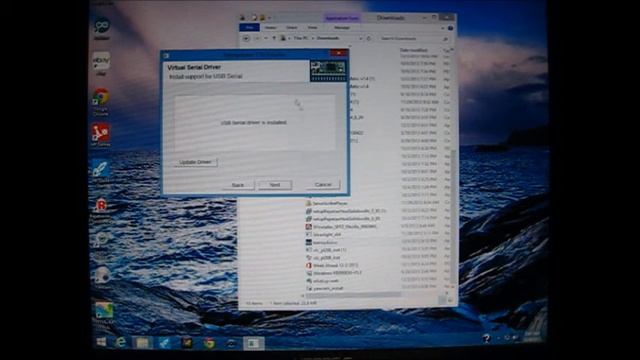Close the installer dialog with the red X
The height and width of the screenshot is (360, 640).
pyautogui.click(x=338, y=53)
